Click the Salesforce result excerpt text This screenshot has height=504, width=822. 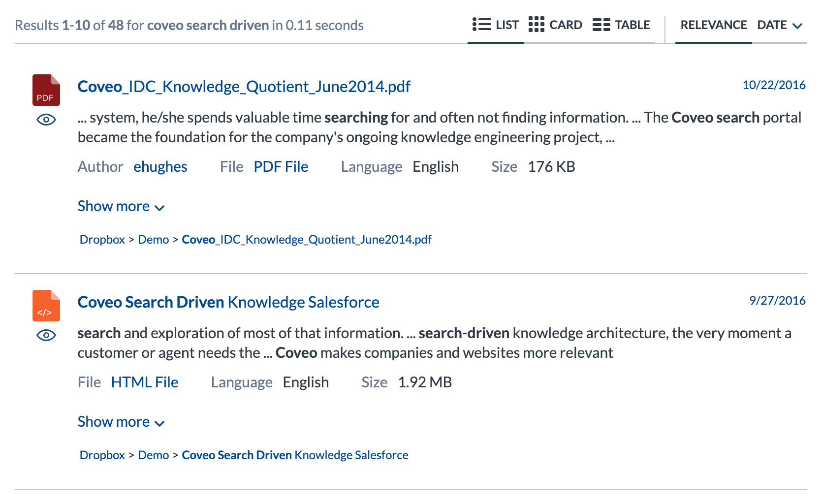[435, 343]
